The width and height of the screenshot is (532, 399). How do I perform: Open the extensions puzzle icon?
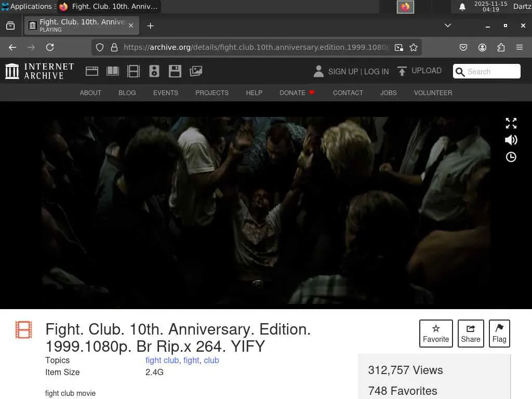pos(501,47)
